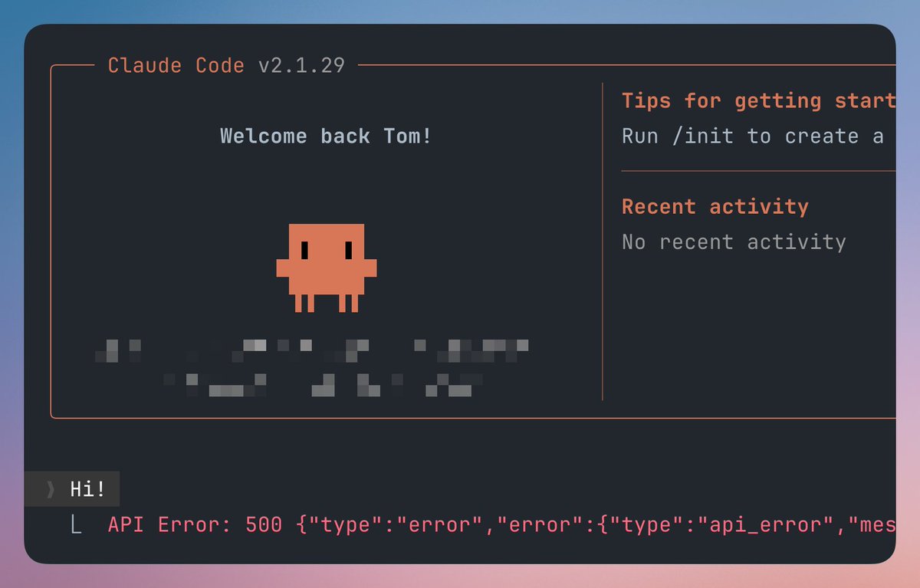Viewport: 920px width, 588px height.
Task: Click the "Recent activity" heading
Action: coord(715,207)
